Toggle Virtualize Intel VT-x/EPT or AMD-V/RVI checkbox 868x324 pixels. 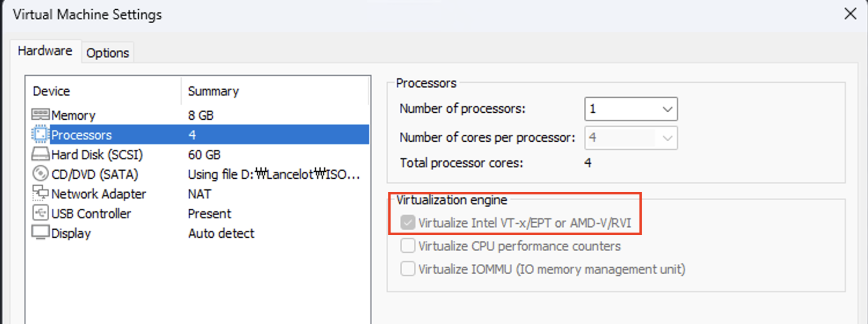coord(408,223)
